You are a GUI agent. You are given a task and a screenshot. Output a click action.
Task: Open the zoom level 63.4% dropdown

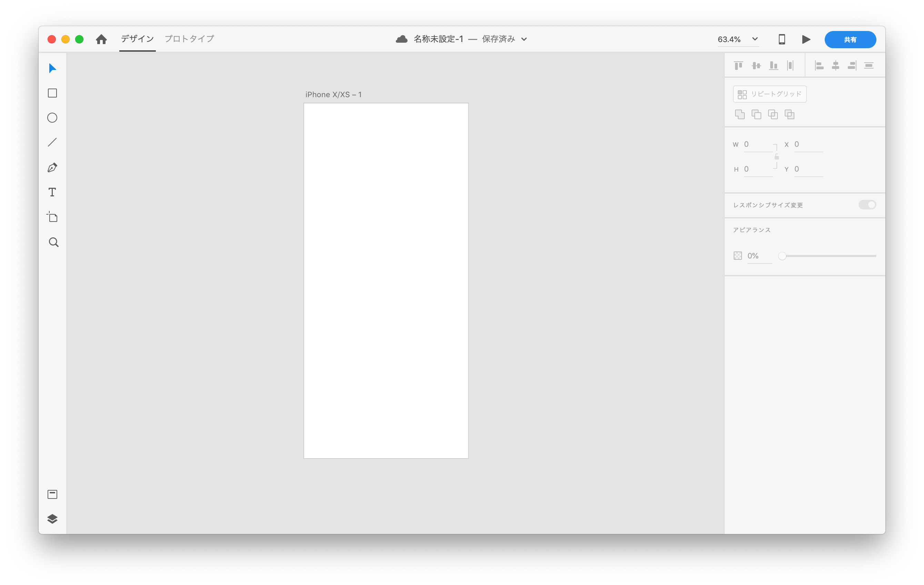tap(755, 39)
